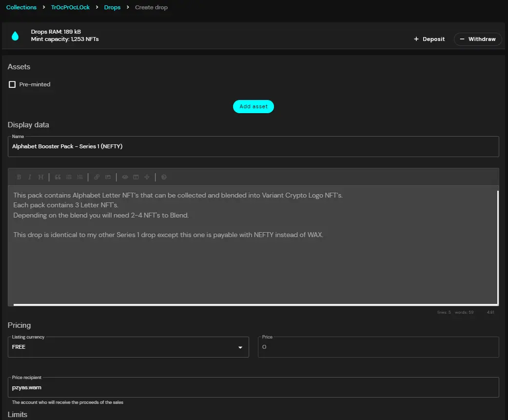
Task: Click the price recipient helper text
Action: pos(68,402)
